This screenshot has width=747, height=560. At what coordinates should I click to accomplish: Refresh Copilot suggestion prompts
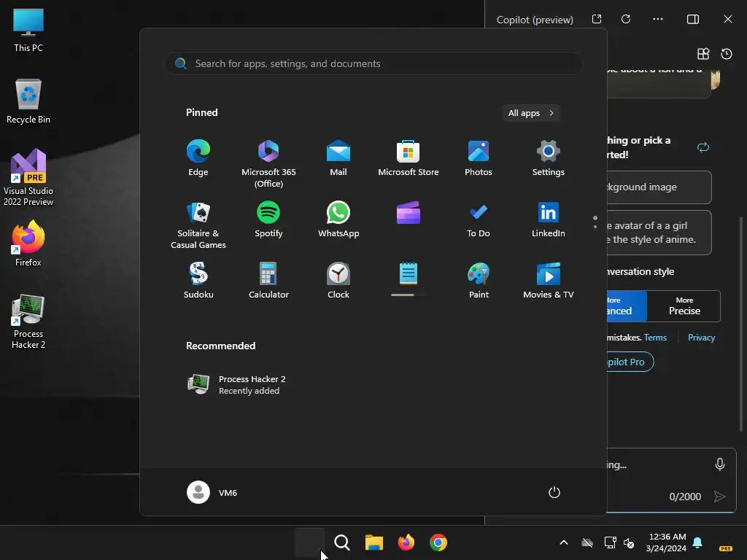[703, 147]
